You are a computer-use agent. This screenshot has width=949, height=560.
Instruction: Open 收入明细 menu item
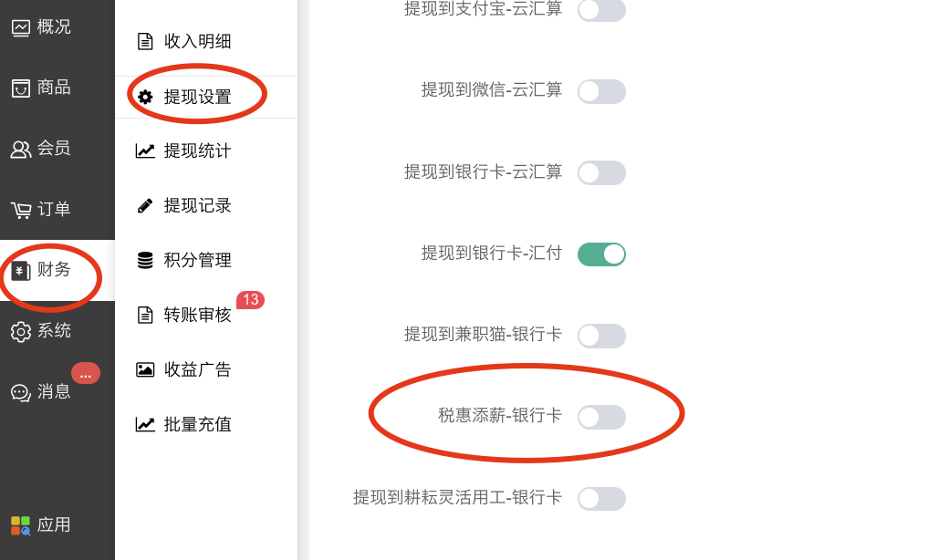[x=197, y=41]
